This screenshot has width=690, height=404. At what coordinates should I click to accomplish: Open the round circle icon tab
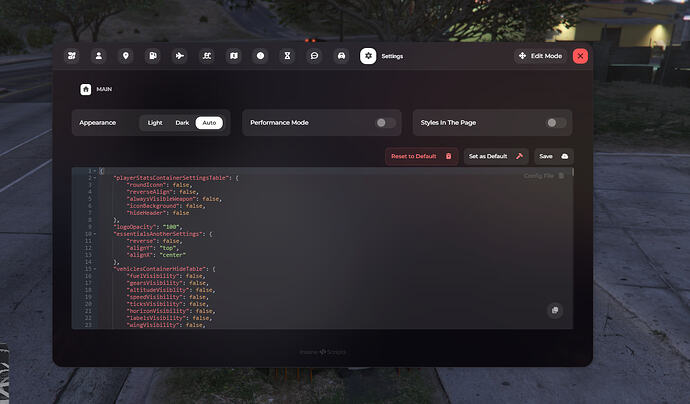pyautogui.click(x=261, y=56)
